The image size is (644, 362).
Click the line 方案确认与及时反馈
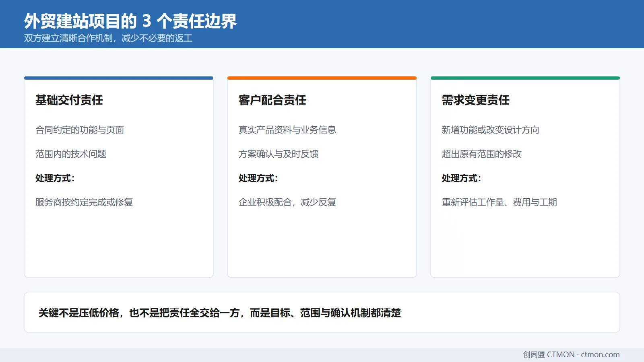click(x=279, y=154)
